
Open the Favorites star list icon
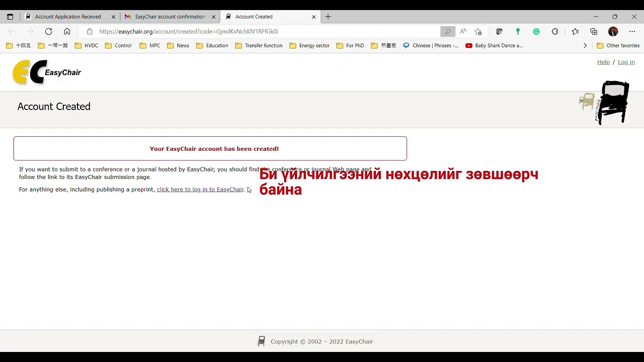[575, 31]
